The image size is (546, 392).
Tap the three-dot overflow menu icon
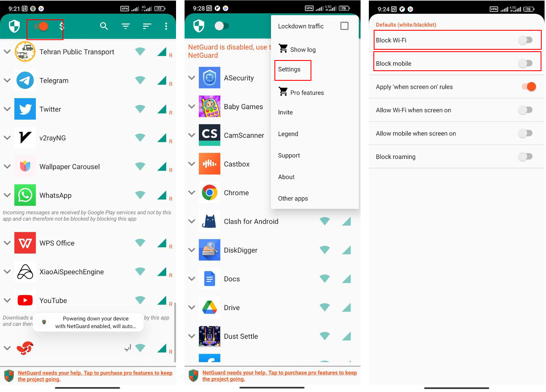click(168, 26)
